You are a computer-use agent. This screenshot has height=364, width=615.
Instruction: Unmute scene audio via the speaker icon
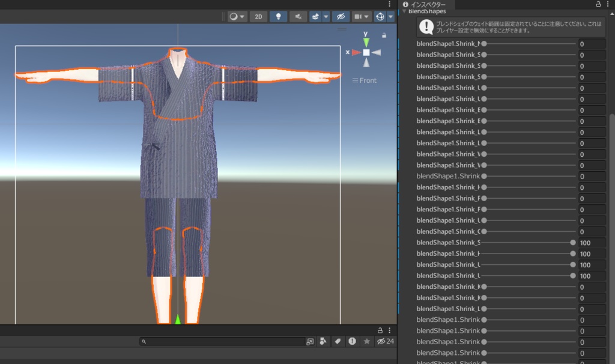297,16
